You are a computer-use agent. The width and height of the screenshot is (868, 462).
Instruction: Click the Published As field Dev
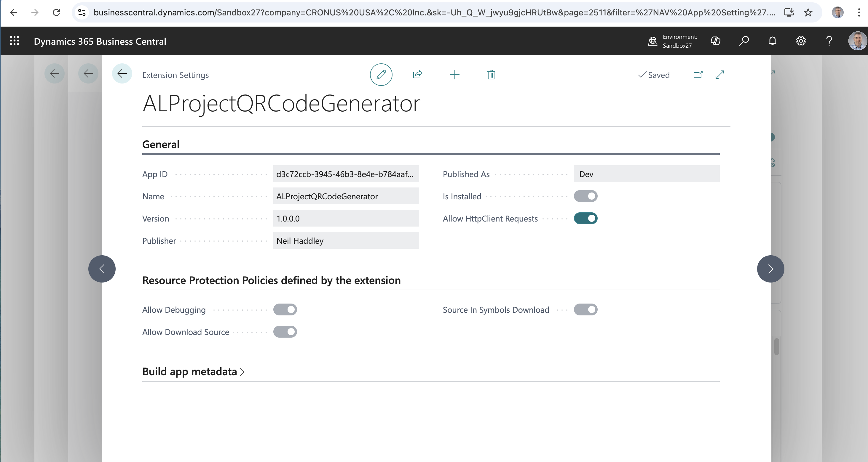click(647, 174)
